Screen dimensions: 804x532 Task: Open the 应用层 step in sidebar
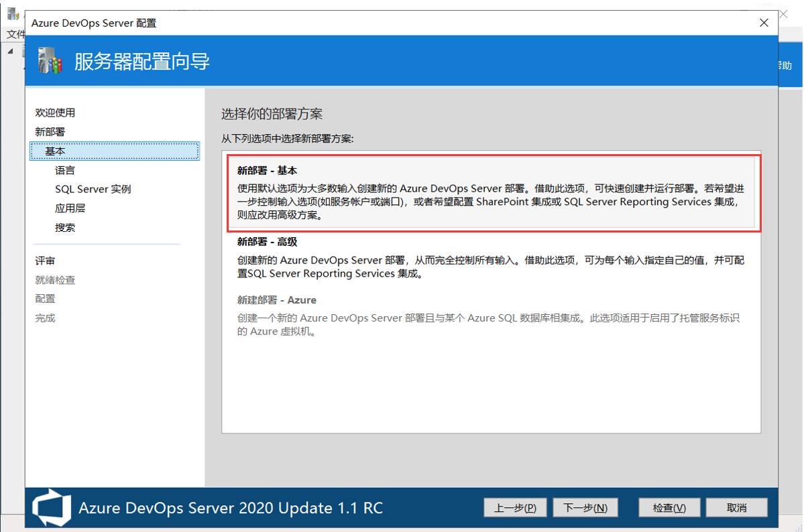click(x=70, y=208)
